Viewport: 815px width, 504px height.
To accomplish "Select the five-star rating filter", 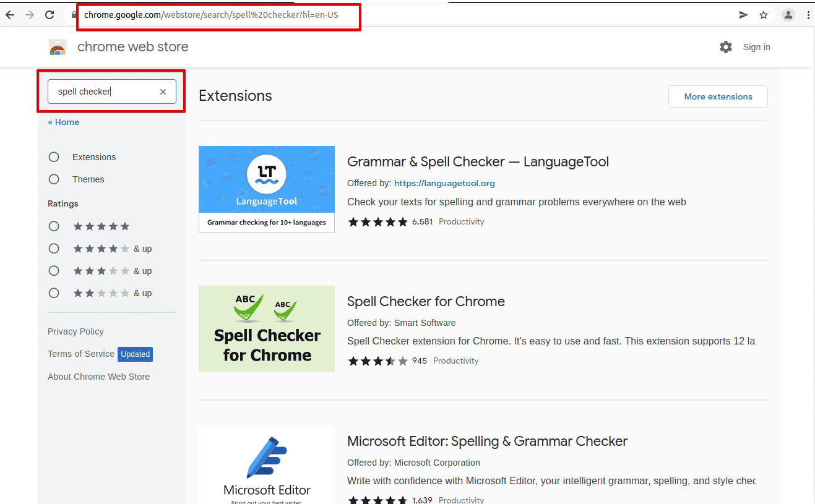I will [x=54, y=226].
